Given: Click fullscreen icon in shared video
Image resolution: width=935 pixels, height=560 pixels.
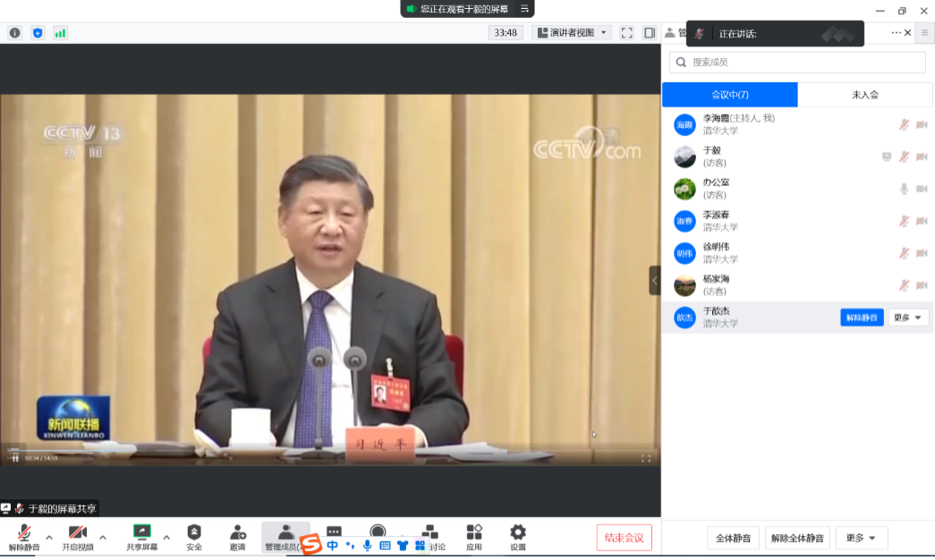Looking at the screenshot, I should tap(646, 458).
